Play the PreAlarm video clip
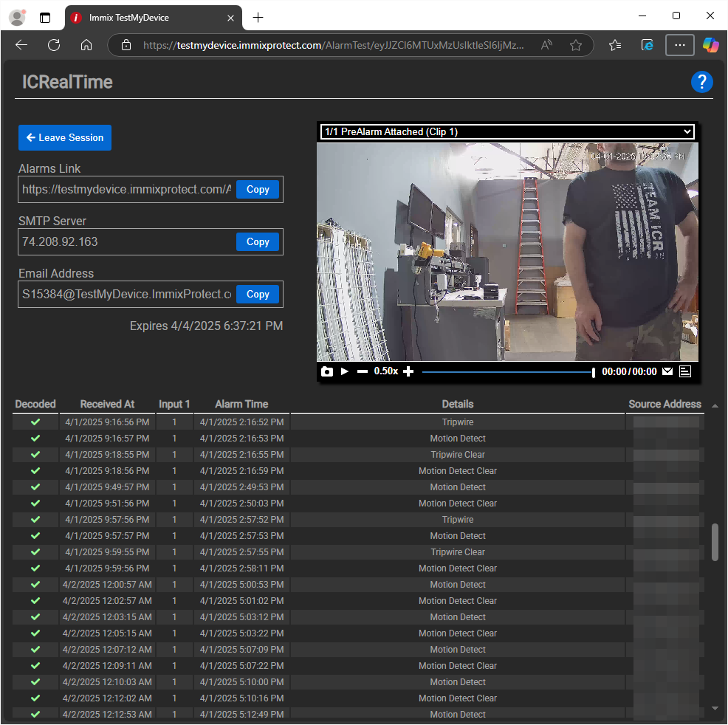The image size is (728, 725). 345,371
